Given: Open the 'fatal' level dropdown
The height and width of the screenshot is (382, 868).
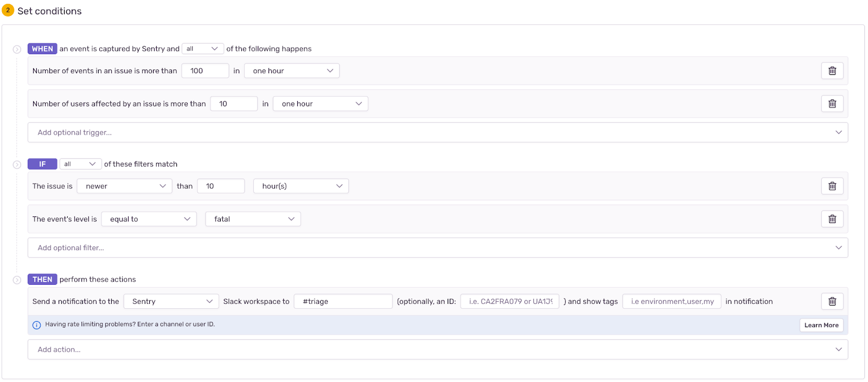Looking at the screenshot, I should tap(253, 219).
